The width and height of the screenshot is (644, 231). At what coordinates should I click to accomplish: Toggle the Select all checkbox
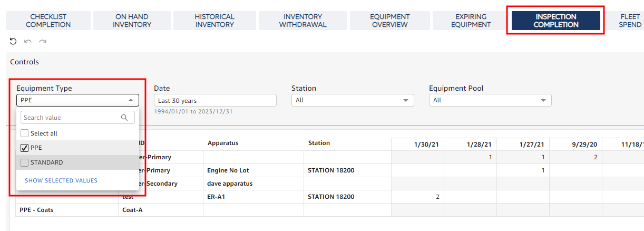[25, 133]
